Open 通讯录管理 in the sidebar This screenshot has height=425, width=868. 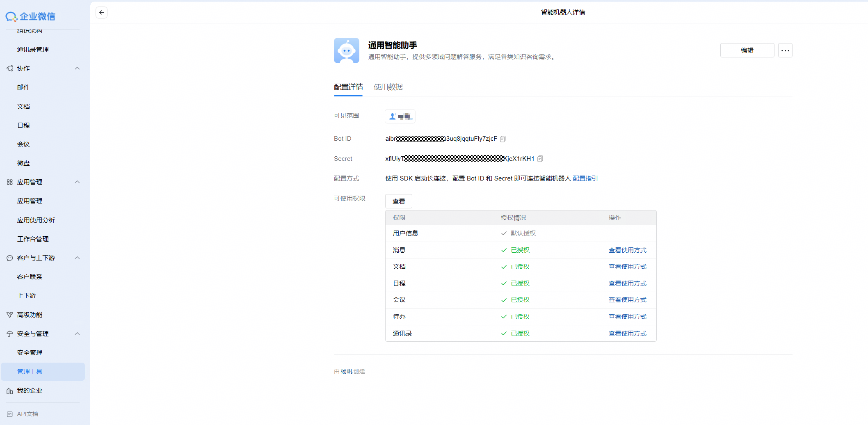33,50
